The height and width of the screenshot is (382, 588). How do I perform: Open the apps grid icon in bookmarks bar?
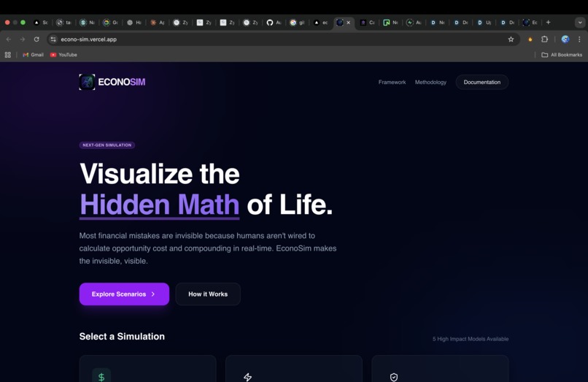click(x=7, y=55)
